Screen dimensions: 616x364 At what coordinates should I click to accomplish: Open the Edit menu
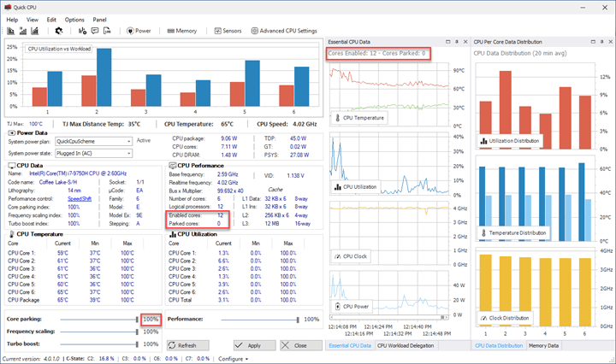click(x=51, y=20)
